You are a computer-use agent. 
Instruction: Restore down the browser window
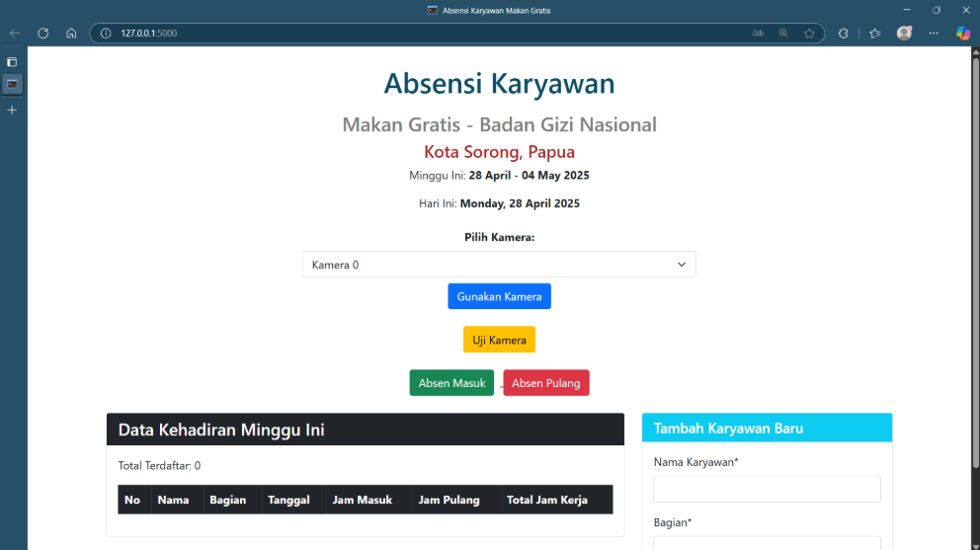click(x=937, y=10)
